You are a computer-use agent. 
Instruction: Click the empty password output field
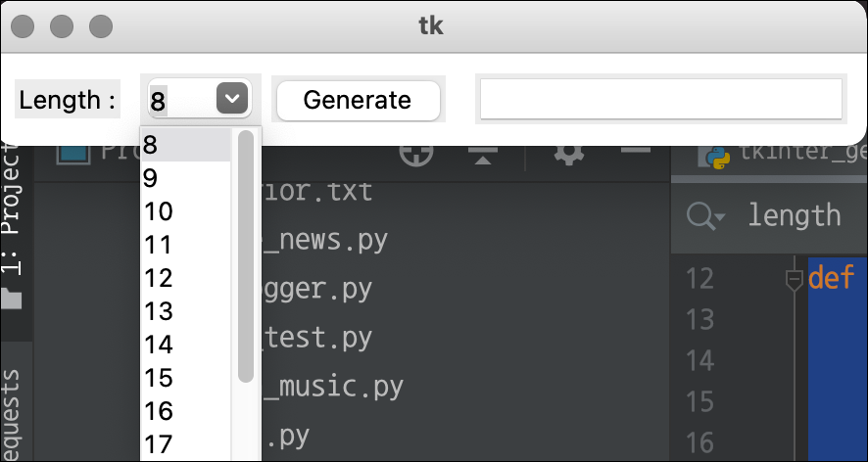[x=661, y=99]
